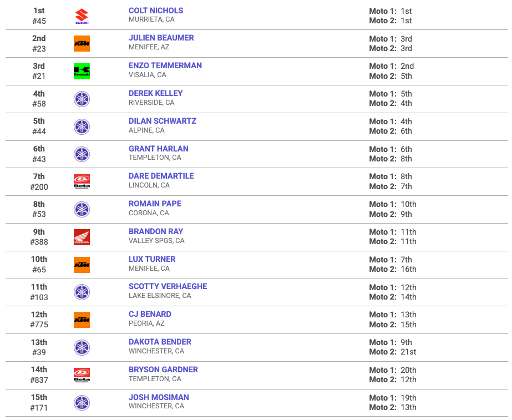Click the KTM logo for Lux Turner

pos(82,265)
